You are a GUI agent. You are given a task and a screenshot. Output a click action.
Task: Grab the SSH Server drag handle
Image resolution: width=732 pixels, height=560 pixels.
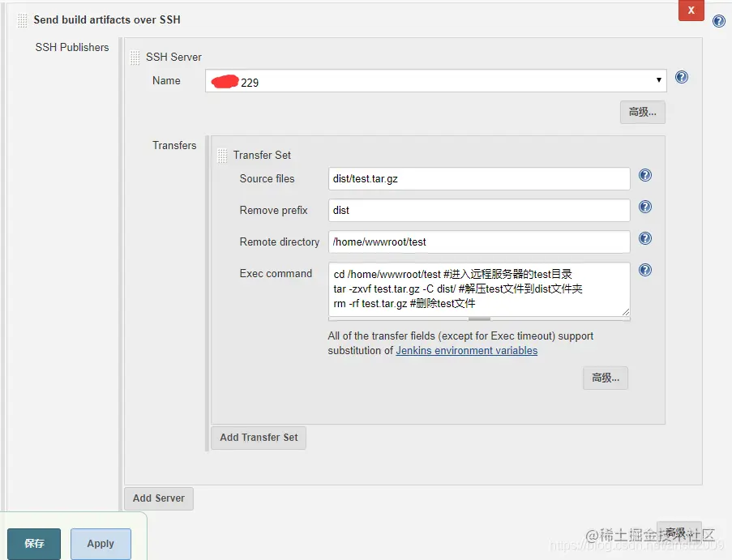pyautogui.click(x=135, y=58)
